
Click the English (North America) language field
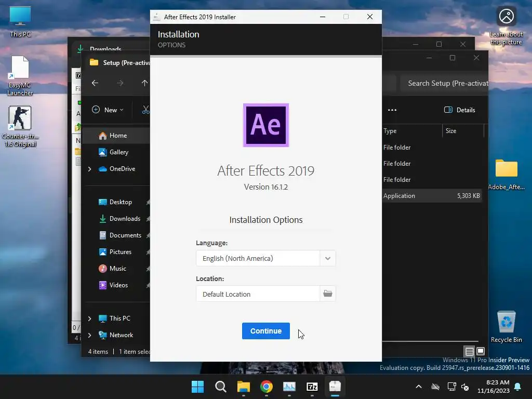(x=258, y=258)
